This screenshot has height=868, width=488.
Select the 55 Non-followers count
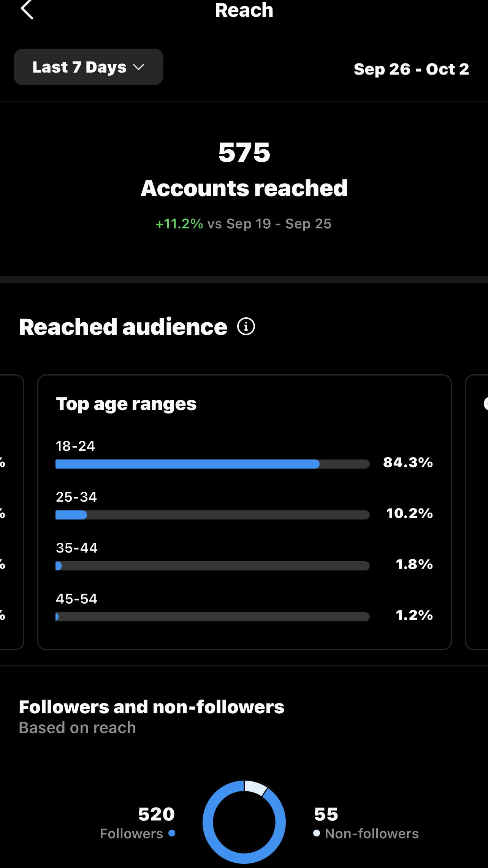[x=326, y=814]
